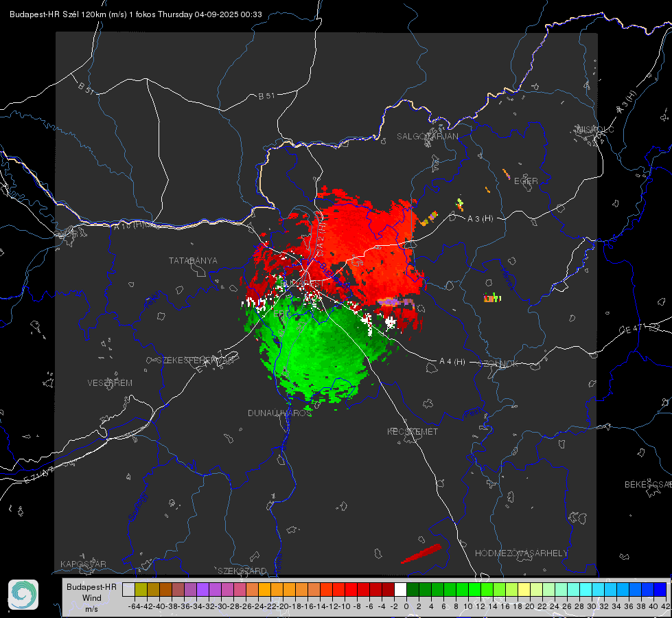Image resolution: width=672 pixels, height=618 pixels.
Task: Click the timestamp 'Thursday 04-09-2025 00:33'
Action: (x=209, y=14)
